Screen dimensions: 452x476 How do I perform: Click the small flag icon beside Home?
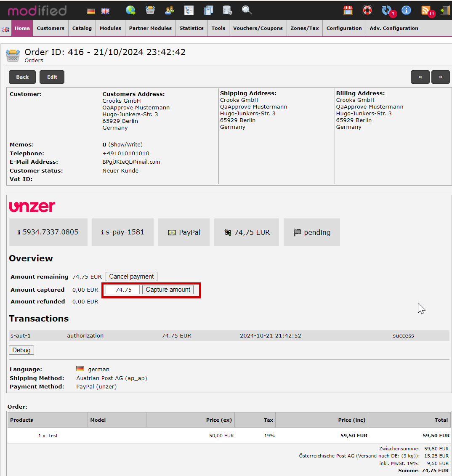coord(5,29)
